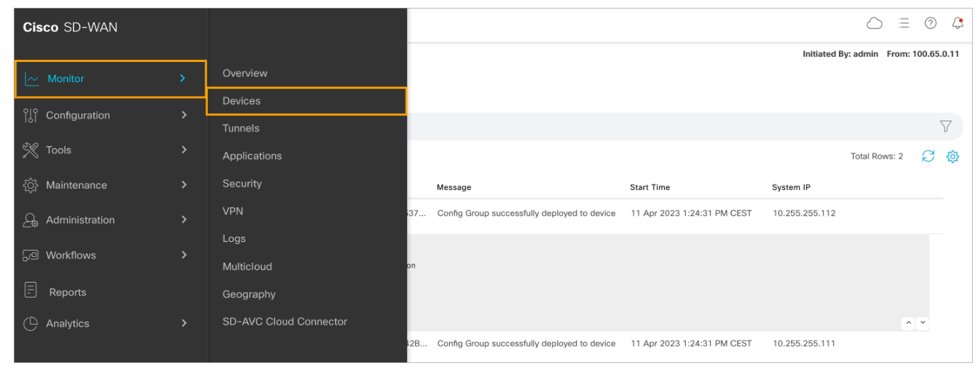Click the Reports document icon

[31, 291]
